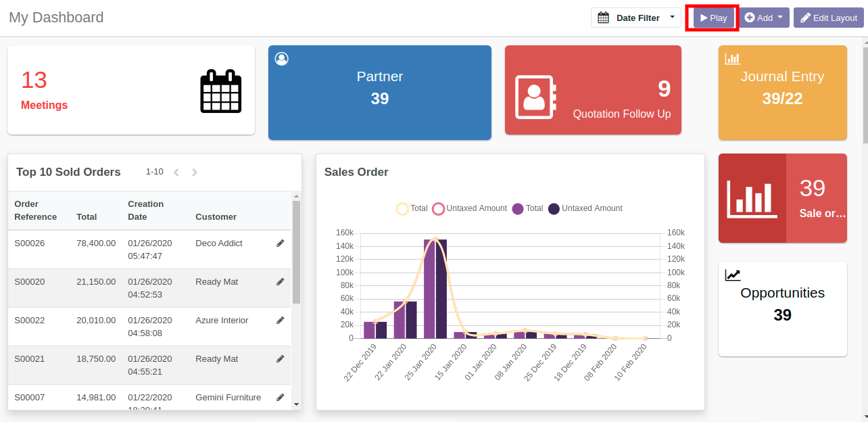Toggle the purple Total bar legend
Viewport: 868px width, 422px height.
(519, 209)
